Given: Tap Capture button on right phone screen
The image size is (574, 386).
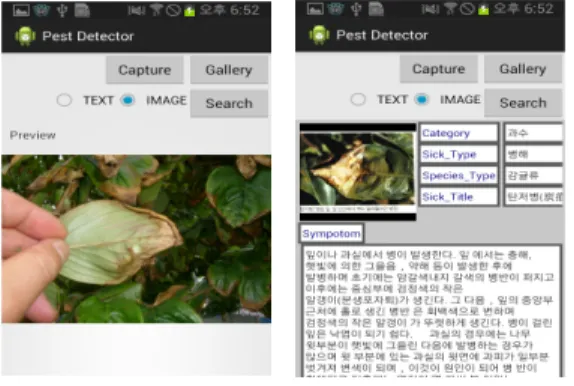Looking at the screenshot, I should [x=439, y=69].
